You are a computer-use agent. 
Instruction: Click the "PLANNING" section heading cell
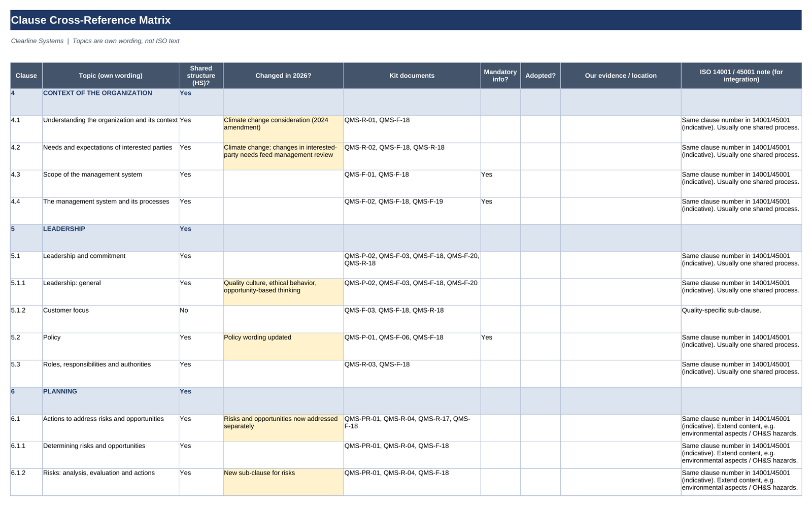pyautogui.click(x=111, y=401)
